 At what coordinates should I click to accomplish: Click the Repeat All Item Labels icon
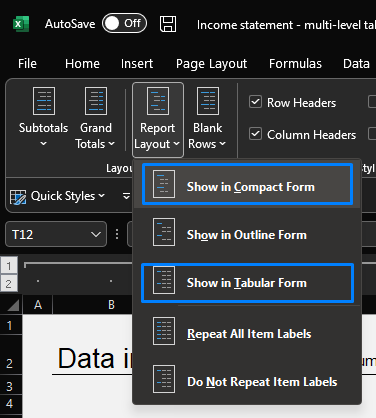164,331
